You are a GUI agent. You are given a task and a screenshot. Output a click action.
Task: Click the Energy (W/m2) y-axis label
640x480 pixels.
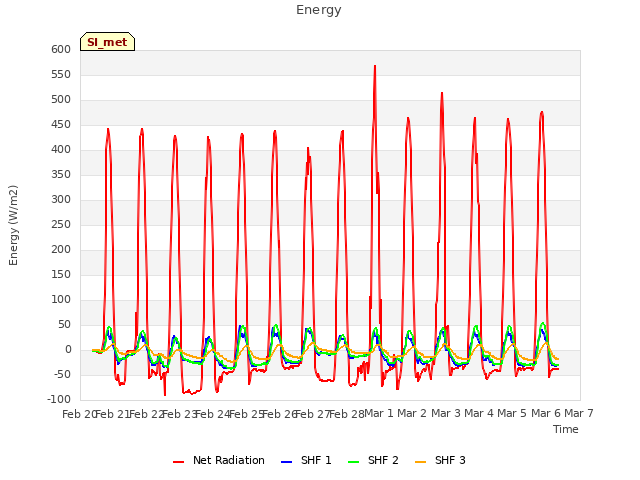point(13,225)
